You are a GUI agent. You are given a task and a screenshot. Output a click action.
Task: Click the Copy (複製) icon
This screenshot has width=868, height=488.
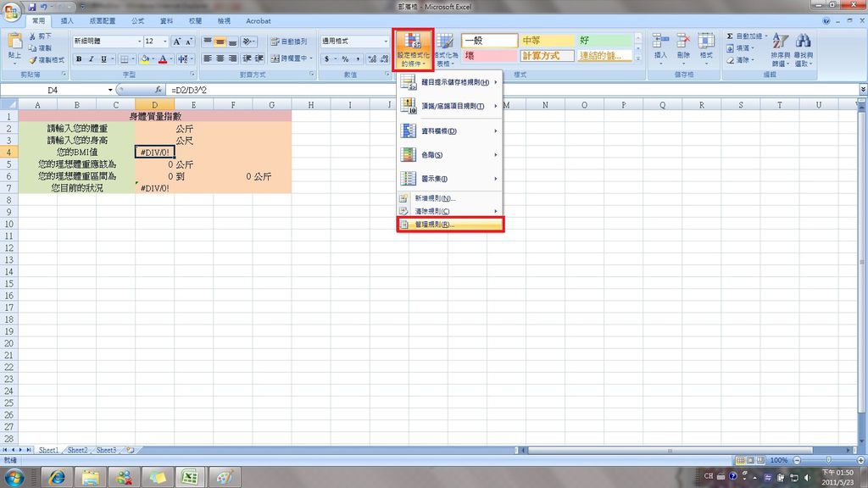(x=33, y=48)
